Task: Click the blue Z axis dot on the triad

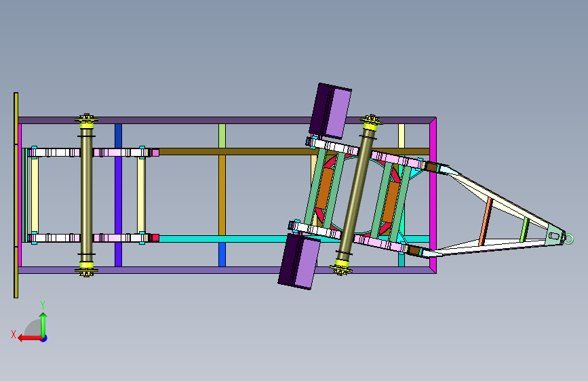Action: coord(44,338)
